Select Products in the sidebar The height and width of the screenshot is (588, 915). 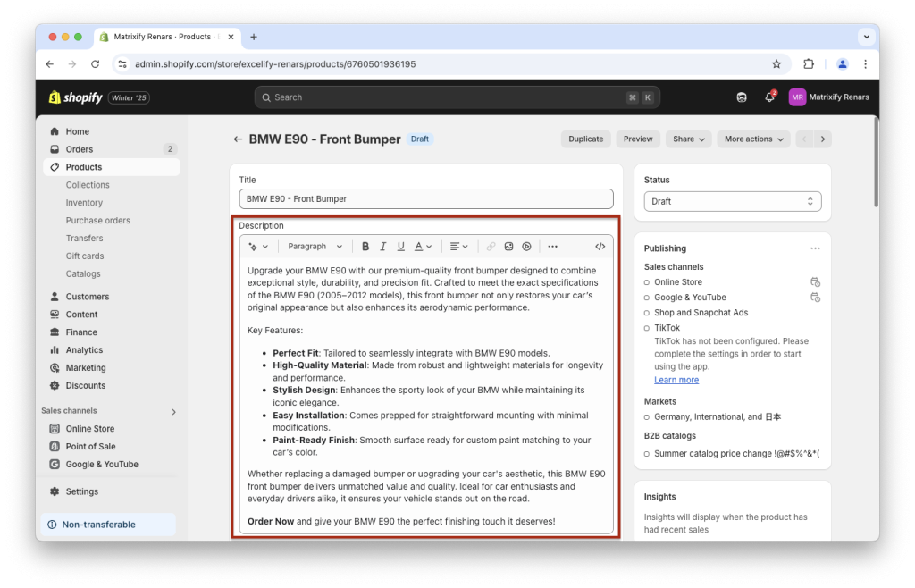[x=86, y=166]
